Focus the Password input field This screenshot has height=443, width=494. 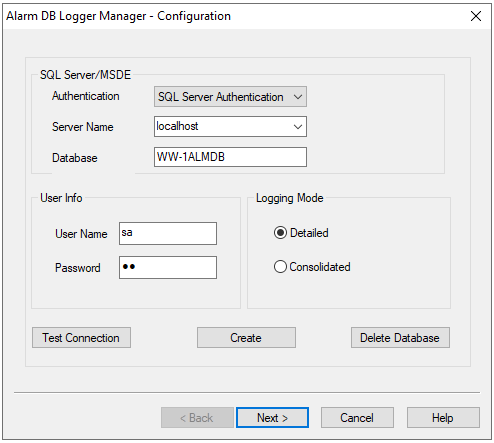point(168,267)
